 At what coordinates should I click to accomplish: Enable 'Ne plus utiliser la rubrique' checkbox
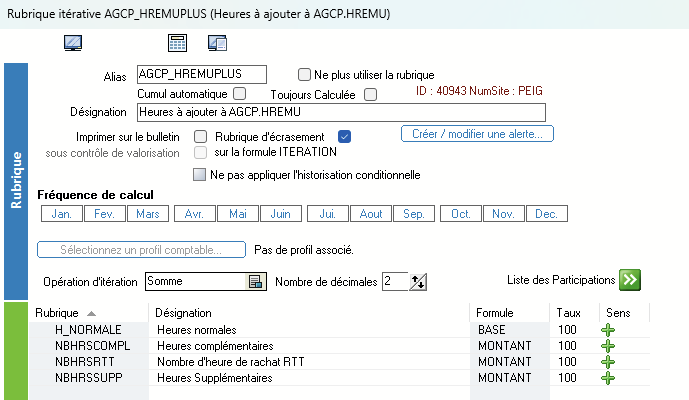pos(305,74)
